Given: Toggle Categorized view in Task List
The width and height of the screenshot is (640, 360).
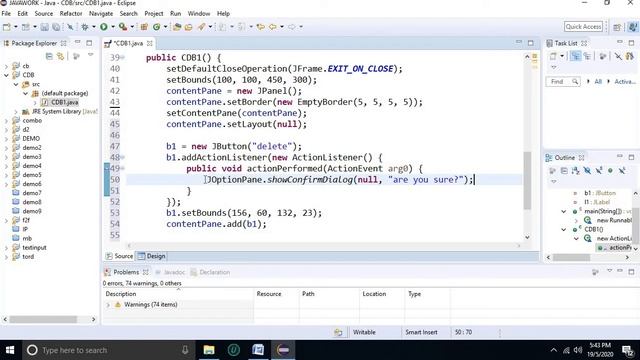Looking at the screenshot, I should pyautogui.click(x=576, y=56).
